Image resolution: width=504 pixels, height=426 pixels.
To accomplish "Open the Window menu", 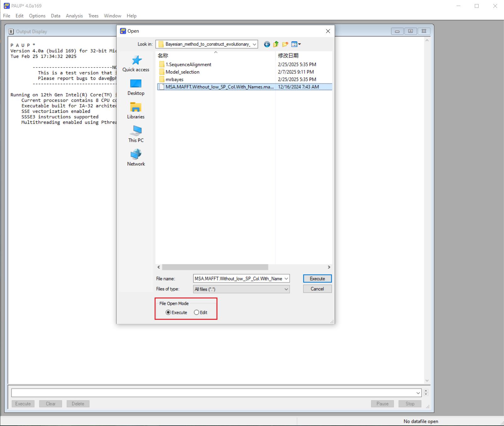I will coord(112,16).
